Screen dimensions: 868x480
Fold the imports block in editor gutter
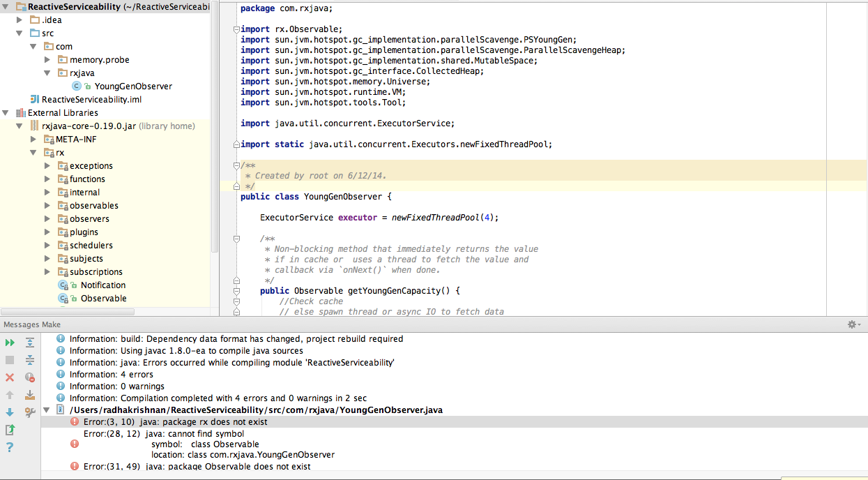click(x=236, y=29)
